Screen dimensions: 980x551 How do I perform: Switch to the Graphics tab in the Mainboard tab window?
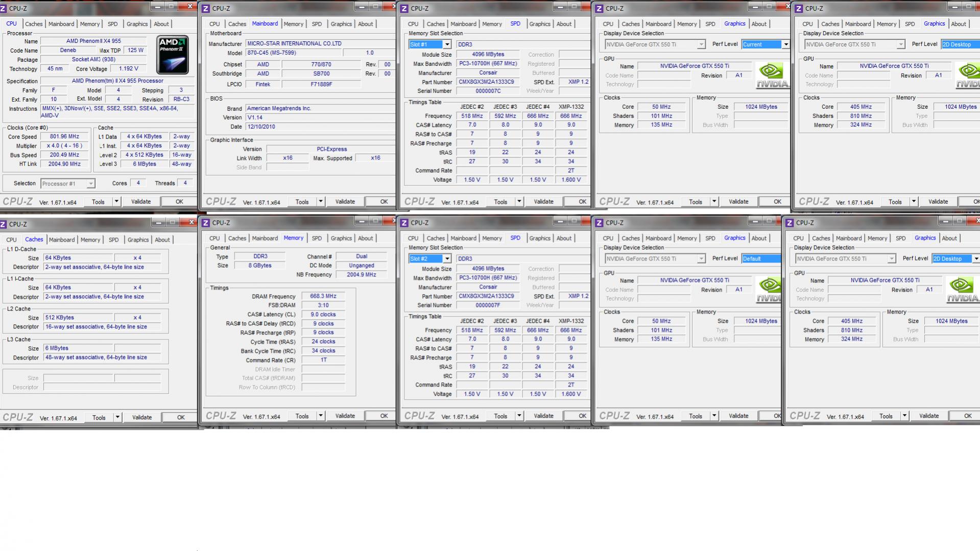(x=341, y=24)
